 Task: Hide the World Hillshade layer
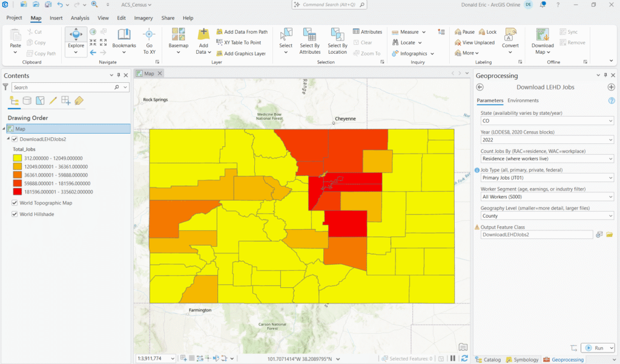(15, 214)
